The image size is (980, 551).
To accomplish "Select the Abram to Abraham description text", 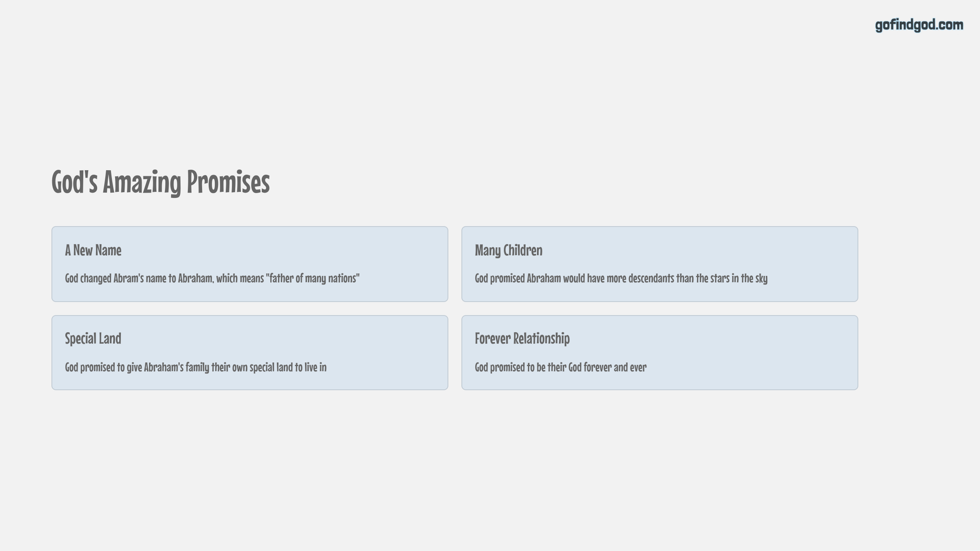I will pos(212,278).
